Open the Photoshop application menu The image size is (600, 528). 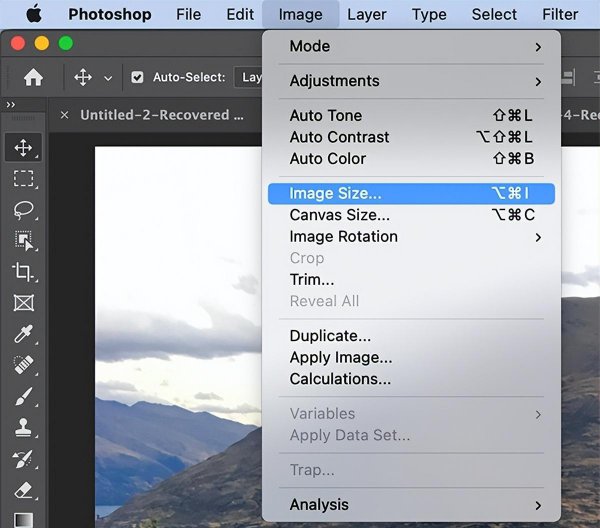[x=110, y=15]
